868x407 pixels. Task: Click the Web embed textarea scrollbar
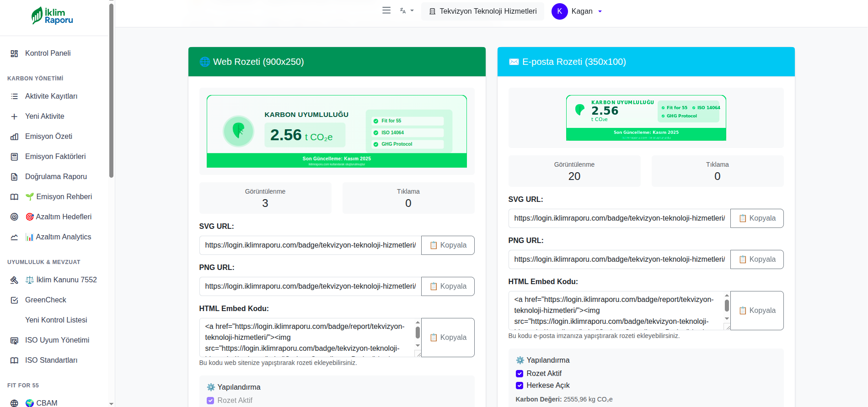click(x=418, y=333)
